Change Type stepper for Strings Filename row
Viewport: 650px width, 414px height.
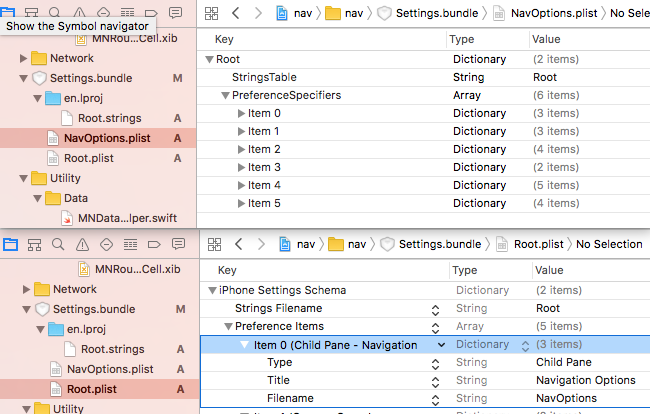pyautogui.click(x=435, y=309)
